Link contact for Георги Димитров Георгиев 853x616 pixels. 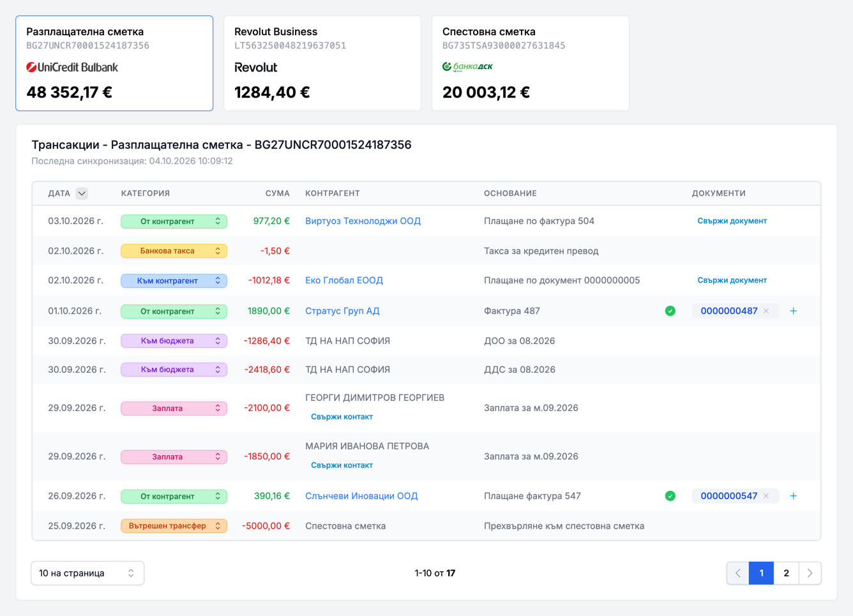[342, 417]
